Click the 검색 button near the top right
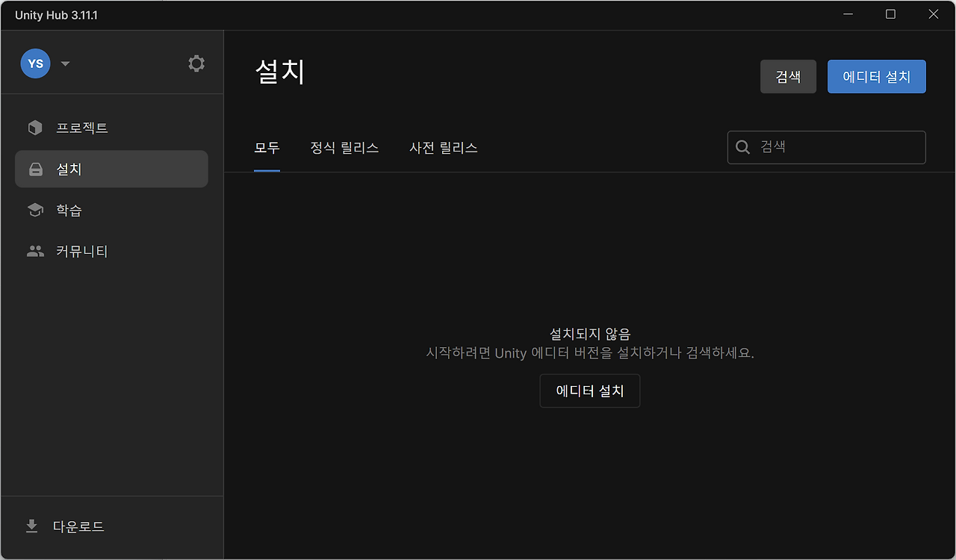This screenshot has width=956, height=560. tap(788, 76)
